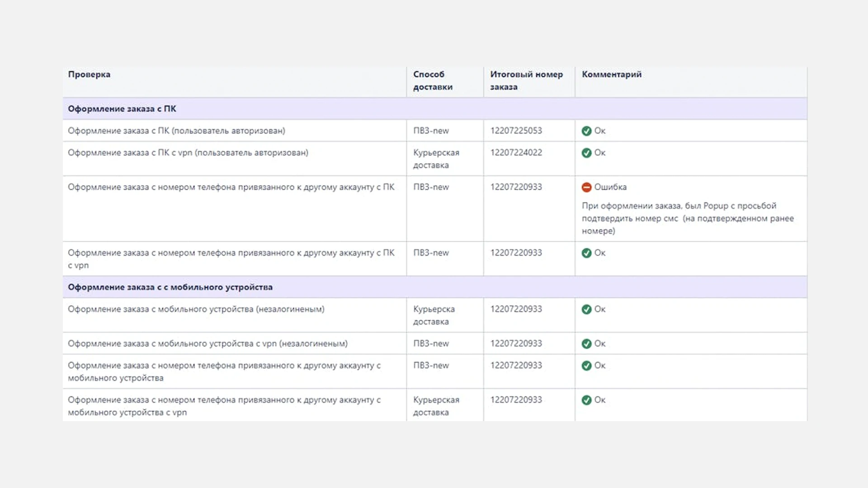Screen dimensions: 868x488
Task: Click green check in PC vpn phone-linked row
Action: [x=586, y=253]
